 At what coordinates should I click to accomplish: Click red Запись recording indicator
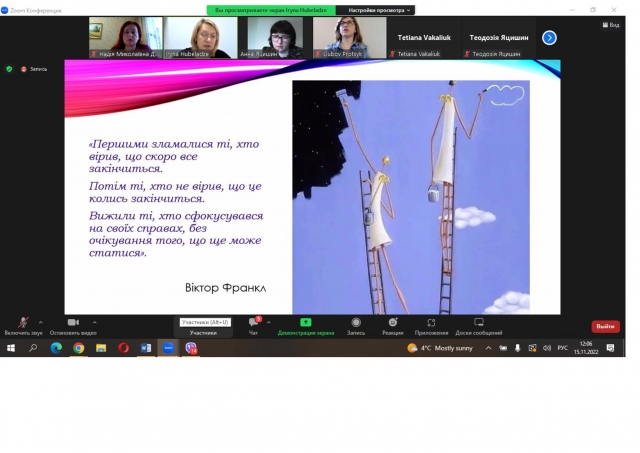[34, 69]
